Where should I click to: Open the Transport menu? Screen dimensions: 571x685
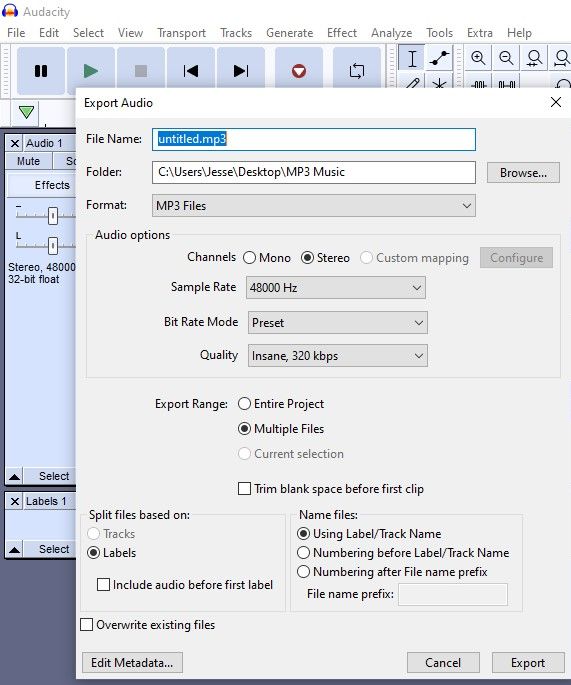(181, 33)
